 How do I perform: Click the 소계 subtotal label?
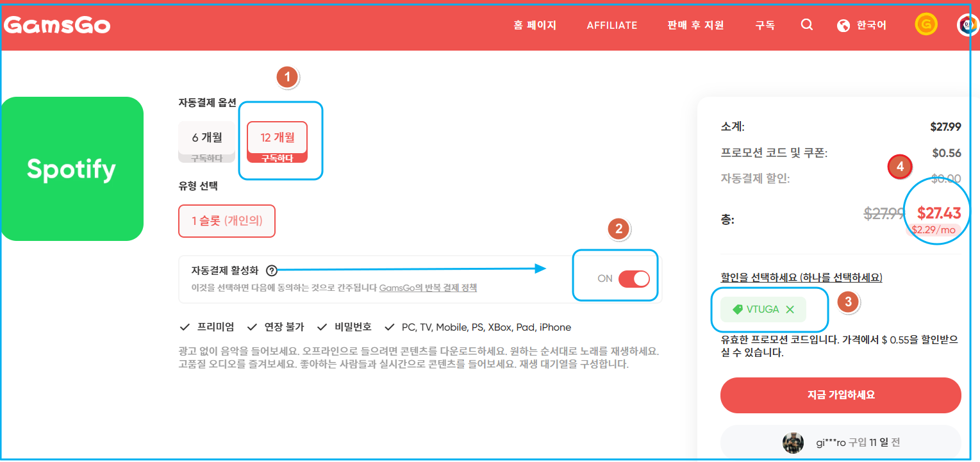click(x=733, y=127)
